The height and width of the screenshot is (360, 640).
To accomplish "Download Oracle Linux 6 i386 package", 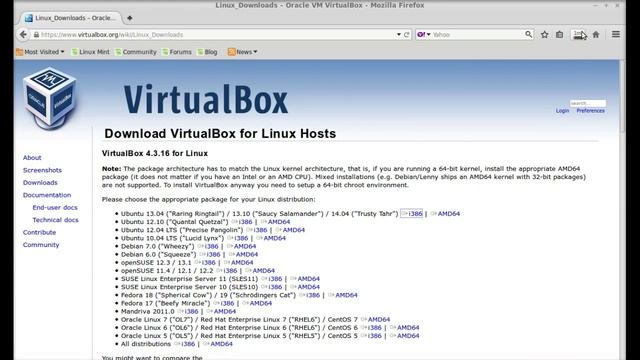I will (x=371, y=328).
